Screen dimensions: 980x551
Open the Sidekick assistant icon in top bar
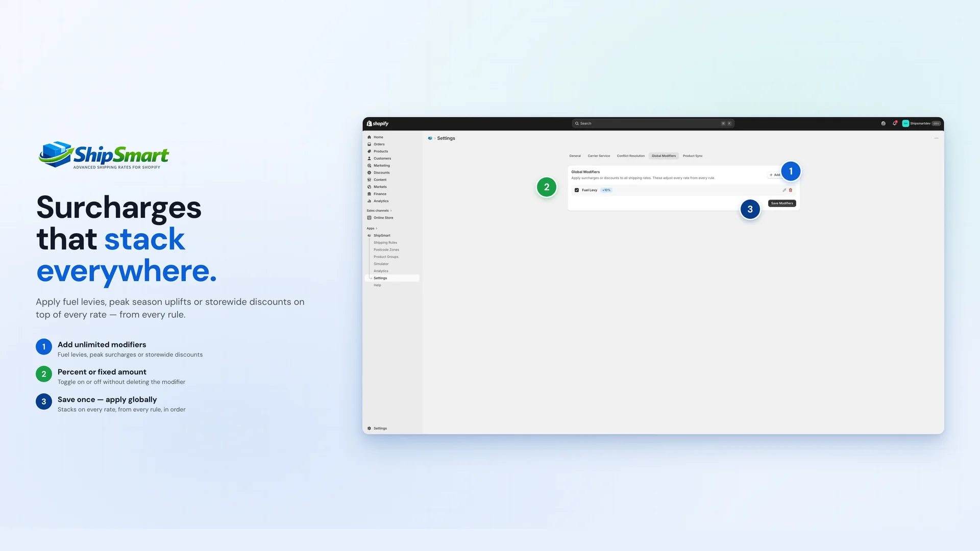883,123
